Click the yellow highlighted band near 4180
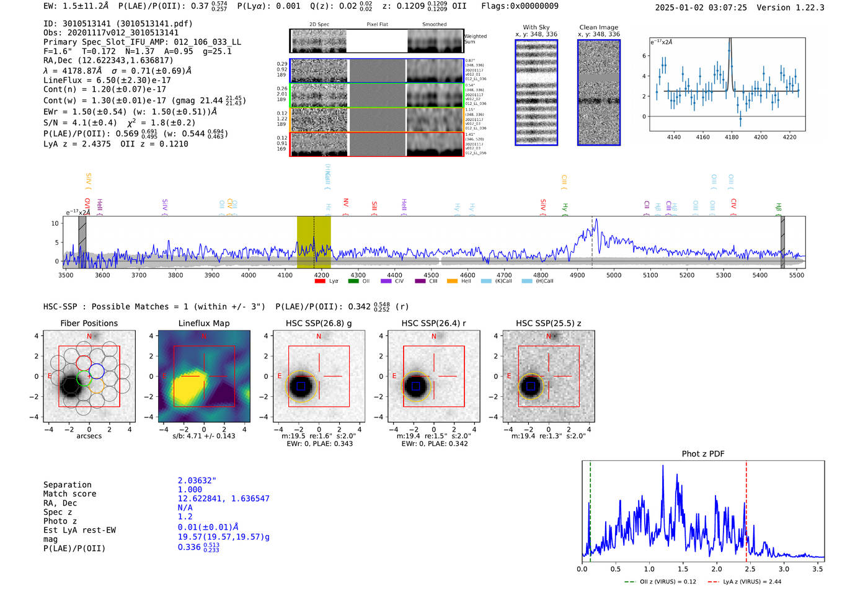Viewport: 868px width, 591px height. coord(314,242)
